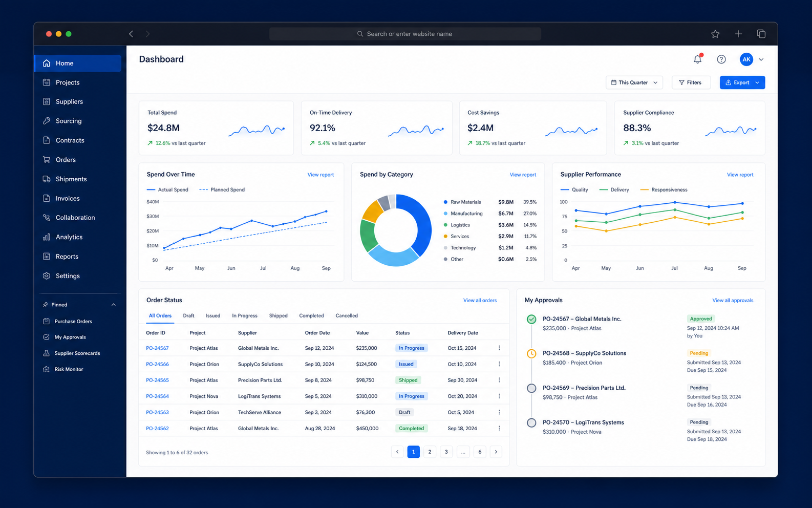The width and height of the screenshot is (812, 508).
Task: Select the All Orders tab
Action: pyautogui.click(x=160, y=316)
